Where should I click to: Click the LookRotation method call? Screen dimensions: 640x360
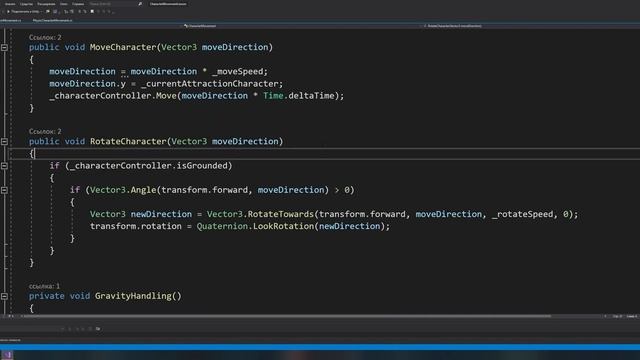pos(283,227)
